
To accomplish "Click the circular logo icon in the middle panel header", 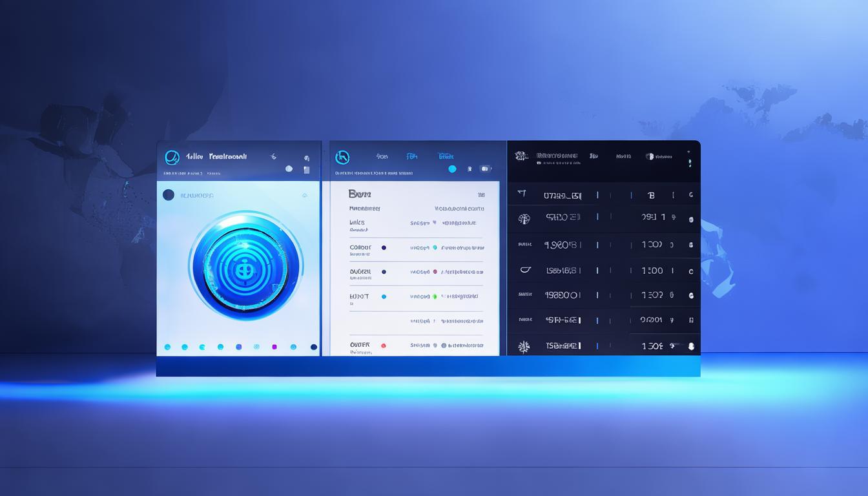I will pos(342,157).
